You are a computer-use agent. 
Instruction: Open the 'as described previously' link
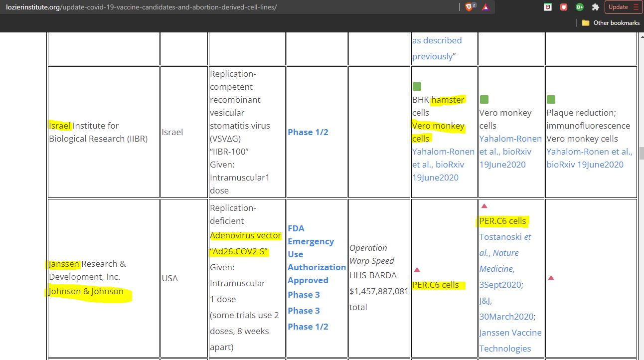[437, 48]
